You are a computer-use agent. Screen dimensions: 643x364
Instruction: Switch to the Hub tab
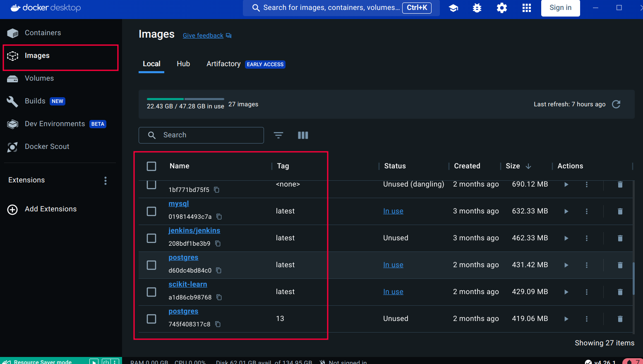click(x=183, y=64)
